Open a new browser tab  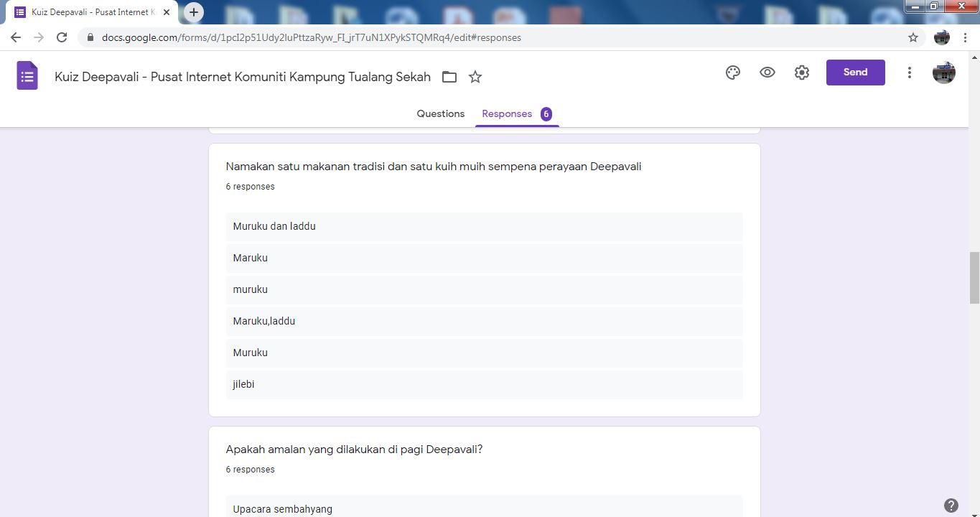[194, 12]
